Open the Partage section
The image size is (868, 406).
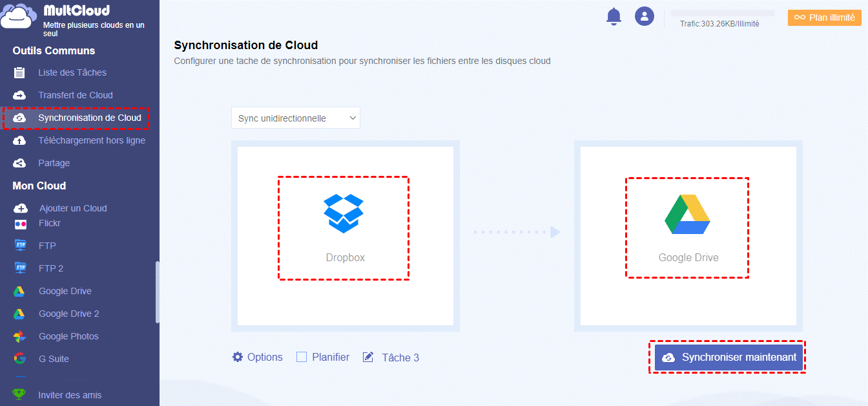[54, 164]
